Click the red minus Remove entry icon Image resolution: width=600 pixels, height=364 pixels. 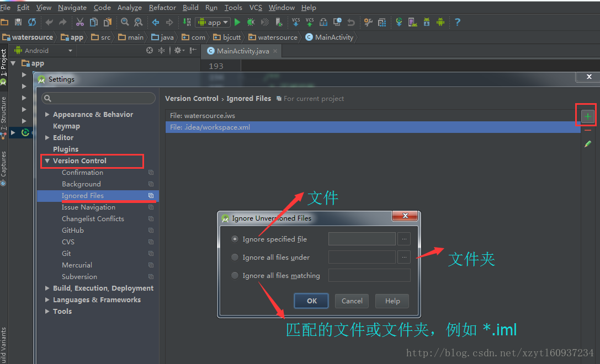(588, 131)
